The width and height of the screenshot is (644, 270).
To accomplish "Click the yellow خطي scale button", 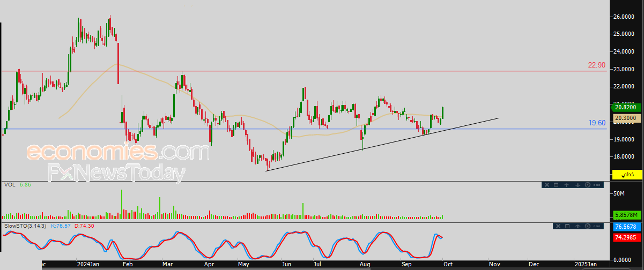I will pos(627,175).
